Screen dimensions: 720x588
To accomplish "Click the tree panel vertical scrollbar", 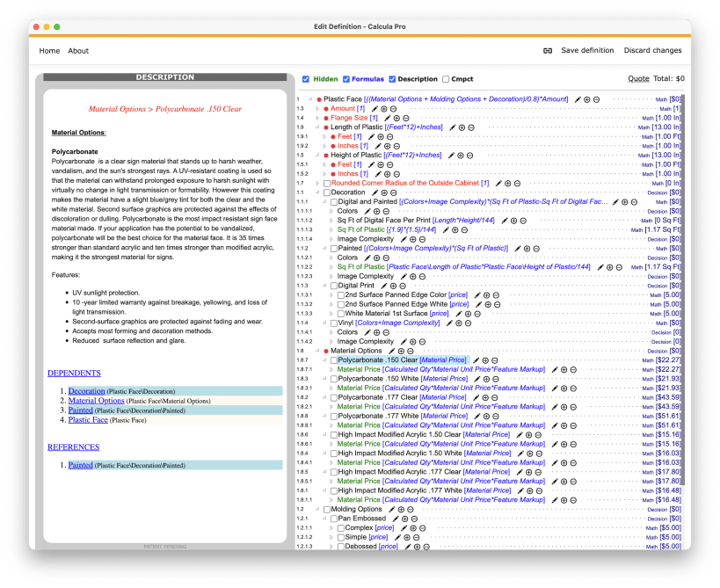I will point(683,289).
